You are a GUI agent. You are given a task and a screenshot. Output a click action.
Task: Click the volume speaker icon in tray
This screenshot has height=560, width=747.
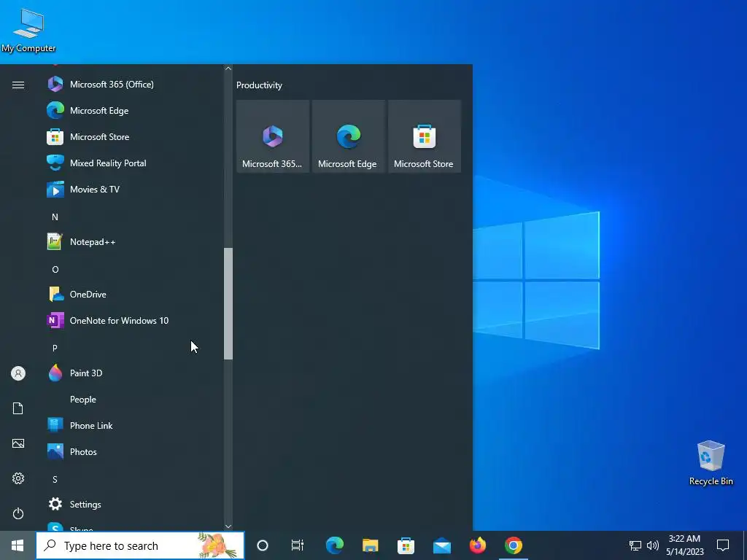[x=653, y=545]
